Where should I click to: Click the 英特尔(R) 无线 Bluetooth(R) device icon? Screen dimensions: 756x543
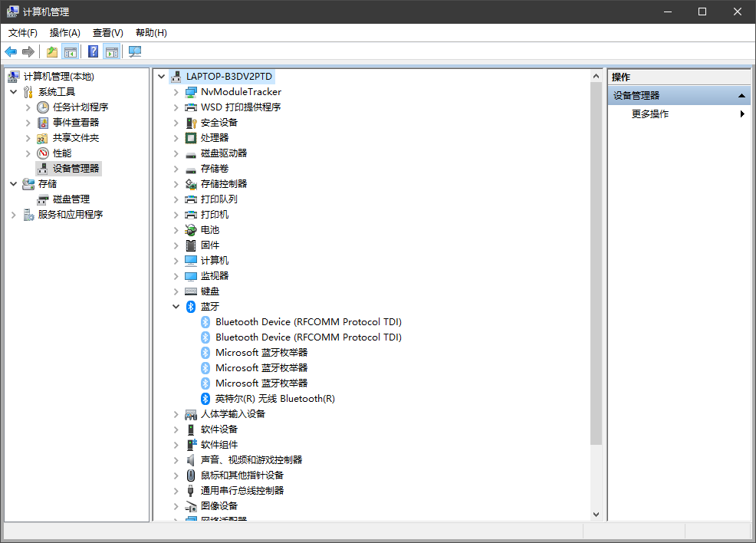(x=205, y=399)
